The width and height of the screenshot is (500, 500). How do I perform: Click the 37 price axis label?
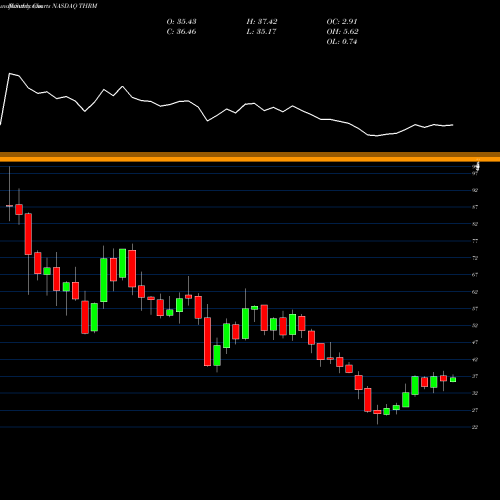point(475,376)
